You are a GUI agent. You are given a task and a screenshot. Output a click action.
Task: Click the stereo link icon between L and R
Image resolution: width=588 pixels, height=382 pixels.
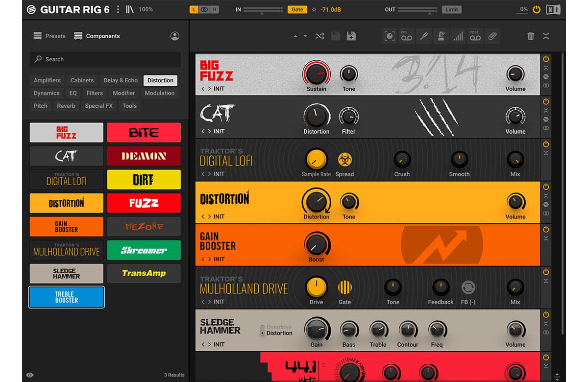[204, 9]
